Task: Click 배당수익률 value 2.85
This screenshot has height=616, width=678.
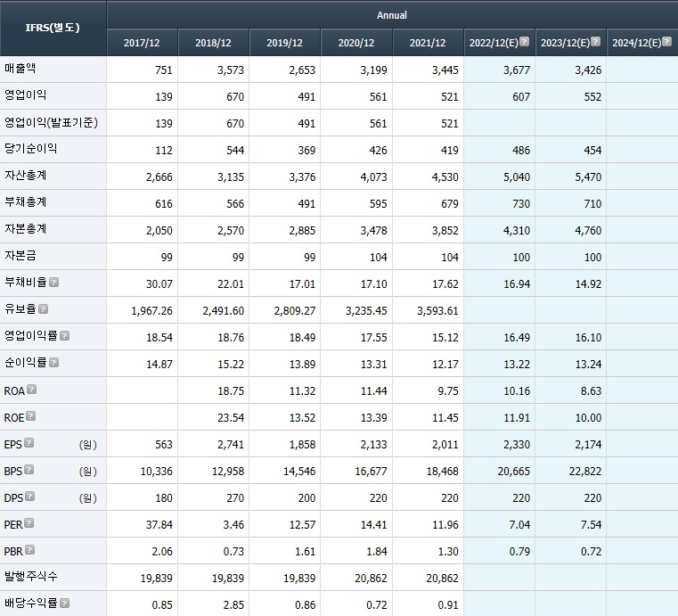Action: coord(233,605)
